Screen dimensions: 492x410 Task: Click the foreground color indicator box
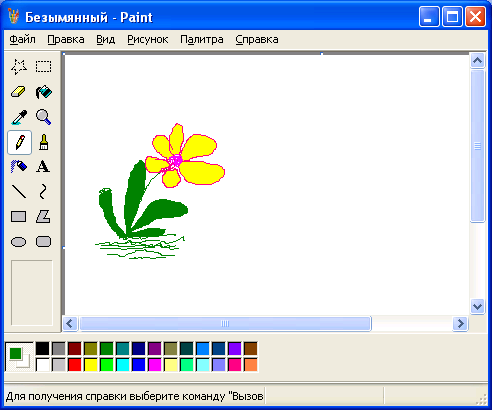point(15,353)
